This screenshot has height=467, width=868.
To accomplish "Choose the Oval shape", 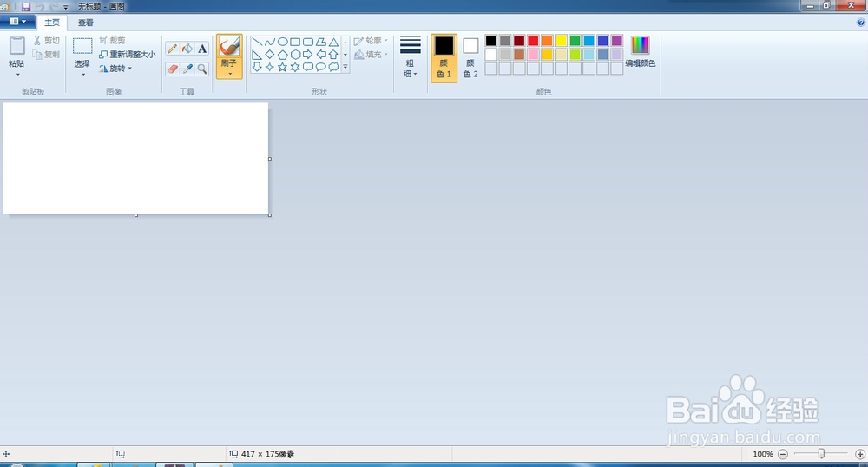I will [282, 42].
